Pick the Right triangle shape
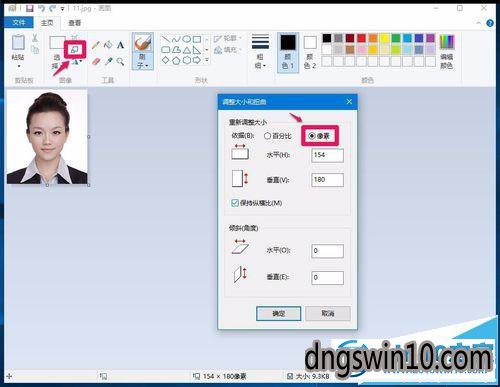 tap(197, 50)
